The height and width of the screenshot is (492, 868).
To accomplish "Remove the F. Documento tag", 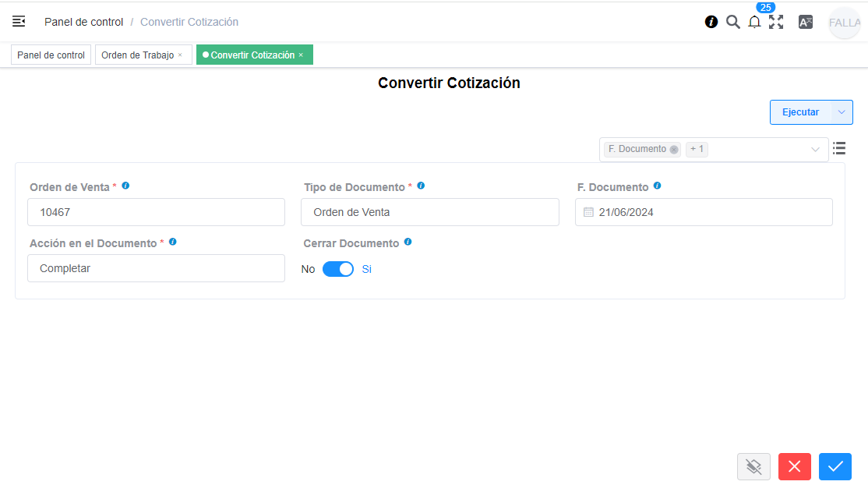I will click(x=674, y=150).
